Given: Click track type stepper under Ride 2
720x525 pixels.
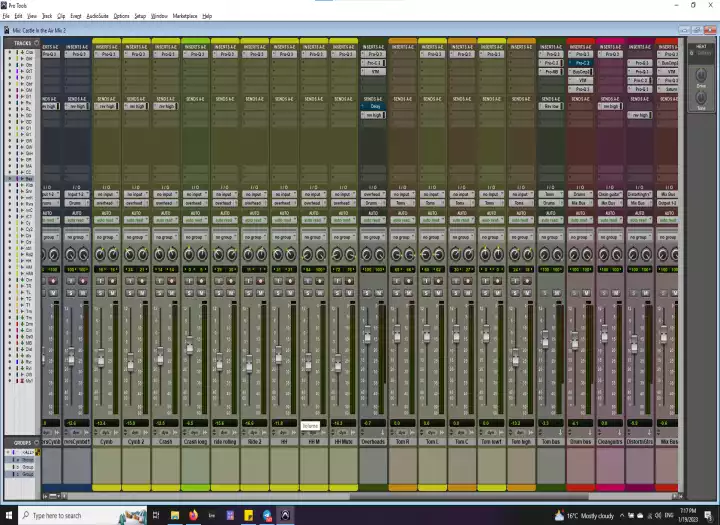Looking at the screenshot, I should pos(244,433).
